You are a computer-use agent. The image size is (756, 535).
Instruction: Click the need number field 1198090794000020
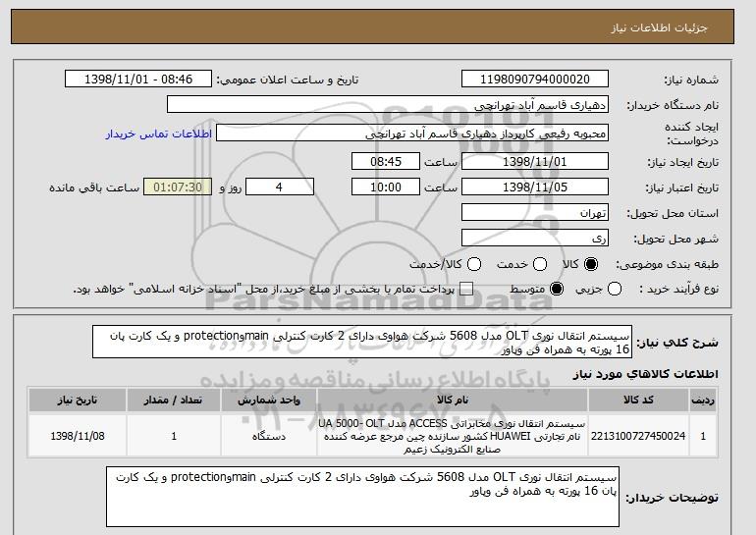[535, 79]
